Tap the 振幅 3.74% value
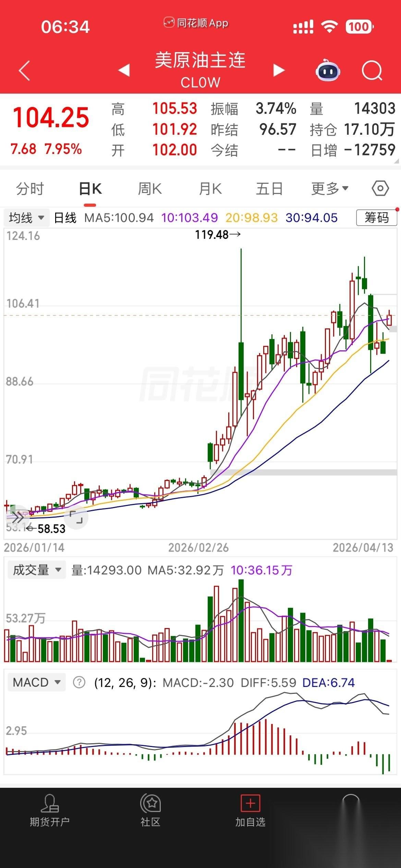 (276, 109)
